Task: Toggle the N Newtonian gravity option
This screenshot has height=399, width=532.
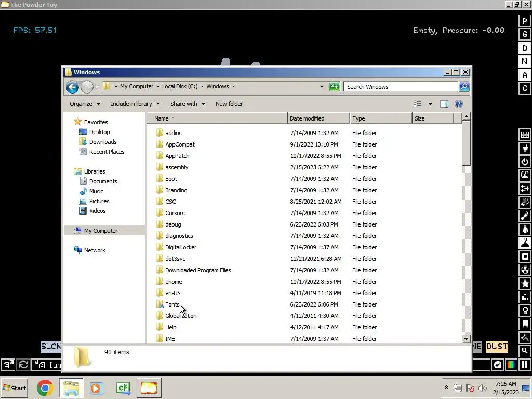Action: coord(525,61)
